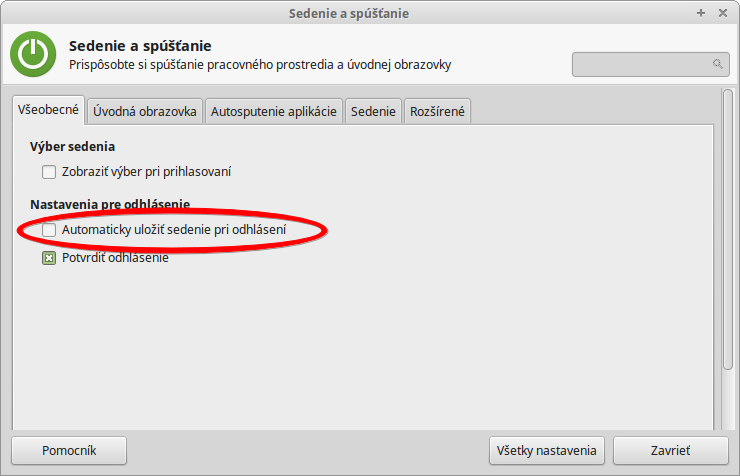The width and height of the screenshot is (740, 476).
Task: Open Všetky nastavenia
Action: [x=547, y=451]
